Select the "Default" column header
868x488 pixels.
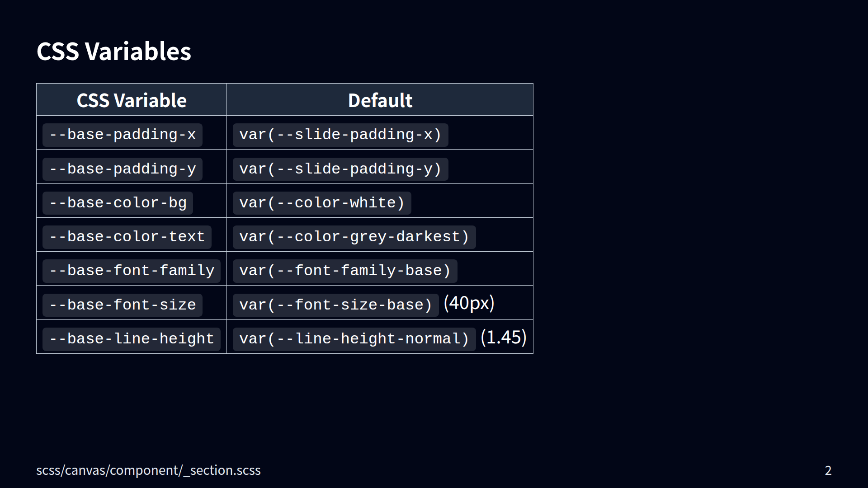click(380, 100)
